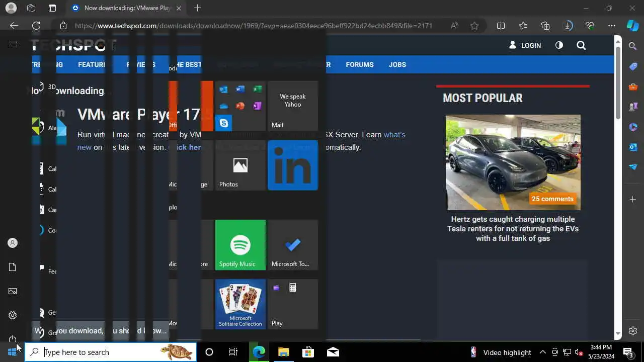Image resolution: width=644 pixels, height=362 pixels.
Task: Open the Edge profile avatar
Action: 11,8
